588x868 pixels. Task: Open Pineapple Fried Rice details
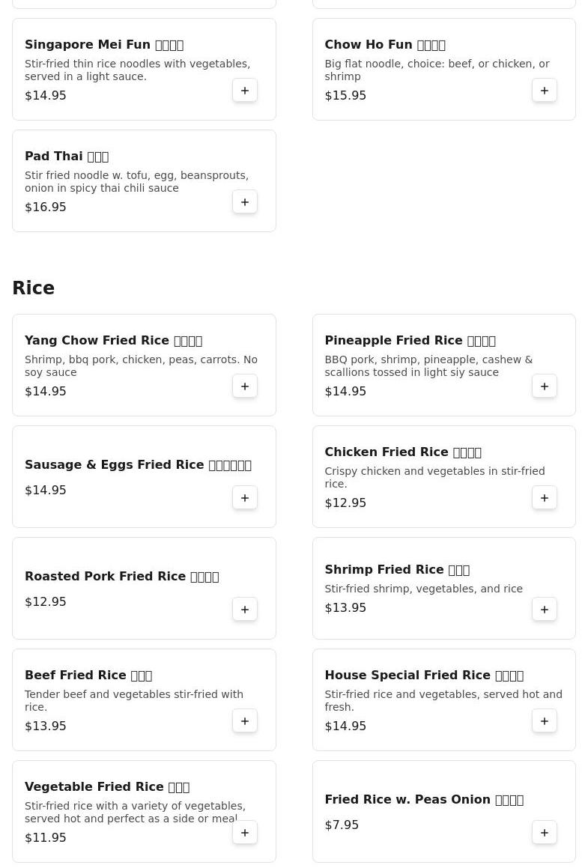(x=410, y=341)
